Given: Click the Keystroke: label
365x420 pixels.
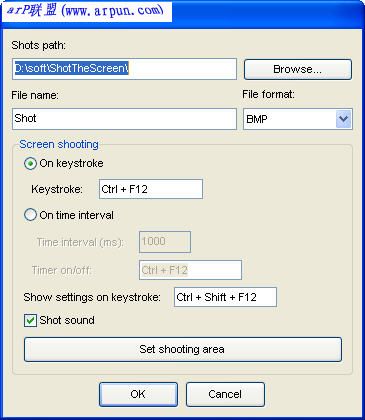Looking at the screenshot, I should pos(57,189).
